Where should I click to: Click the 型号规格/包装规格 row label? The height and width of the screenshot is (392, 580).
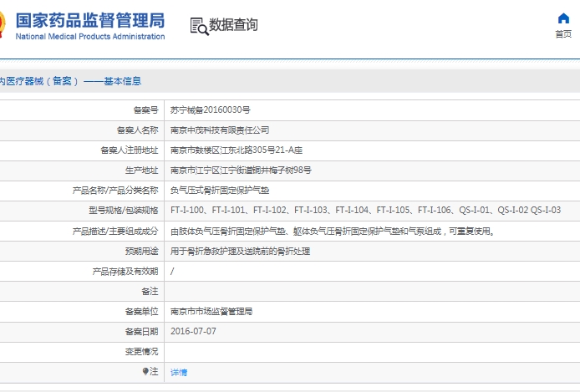tap(124, 211)
